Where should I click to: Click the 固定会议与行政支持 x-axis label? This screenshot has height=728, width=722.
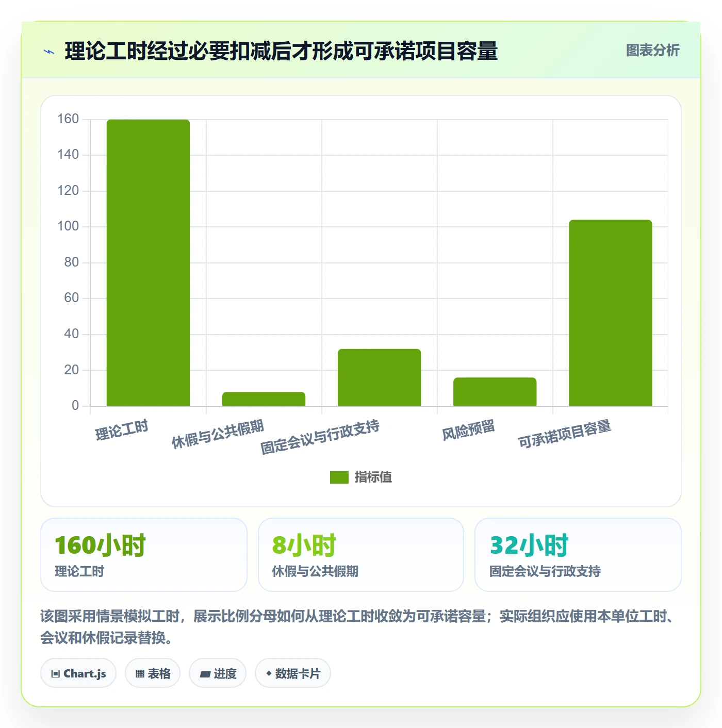(320, 437)
